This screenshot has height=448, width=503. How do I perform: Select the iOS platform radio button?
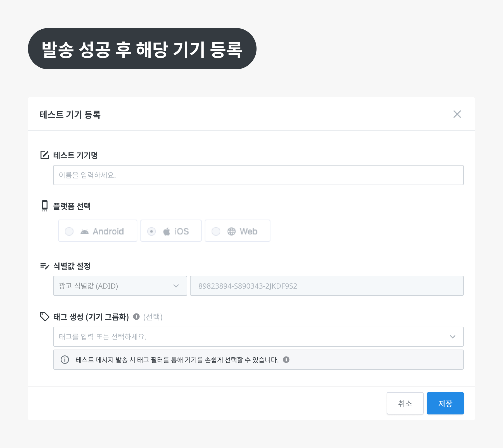point(151,231)
